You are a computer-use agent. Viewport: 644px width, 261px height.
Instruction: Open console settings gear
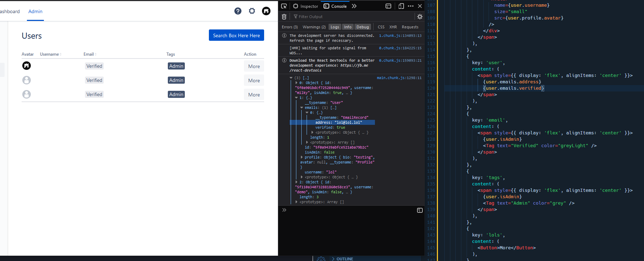pos(420,17)
